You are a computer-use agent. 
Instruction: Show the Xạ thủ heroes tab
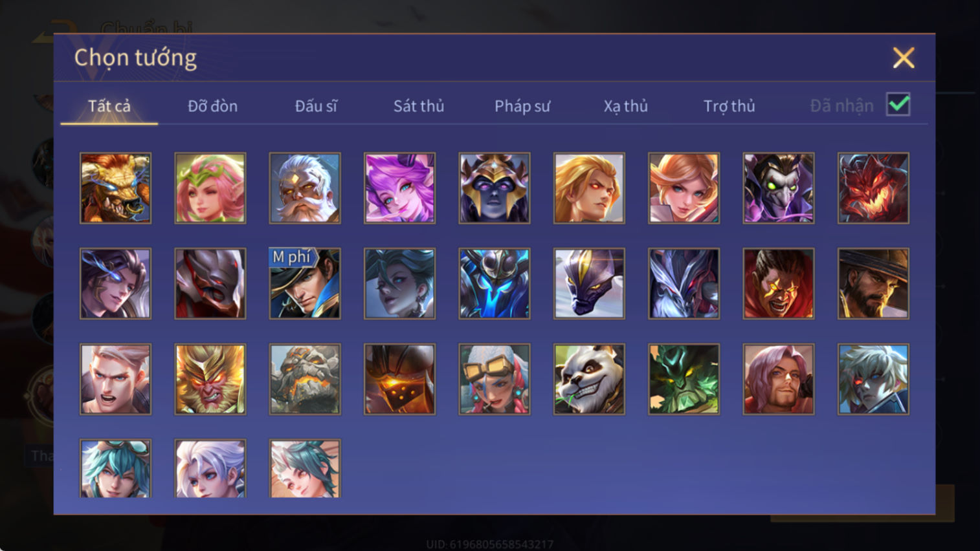(x=626, y=106)
